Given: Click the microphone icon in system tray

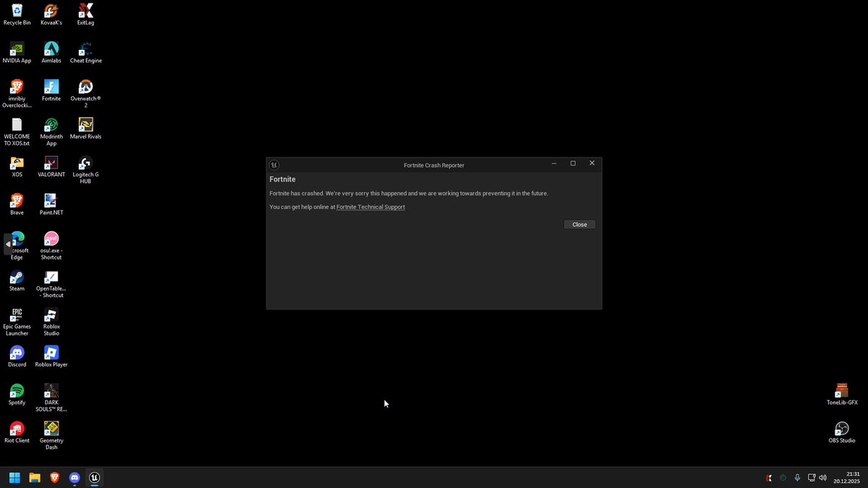Looking at the screenshot, I should pos(797,478).
